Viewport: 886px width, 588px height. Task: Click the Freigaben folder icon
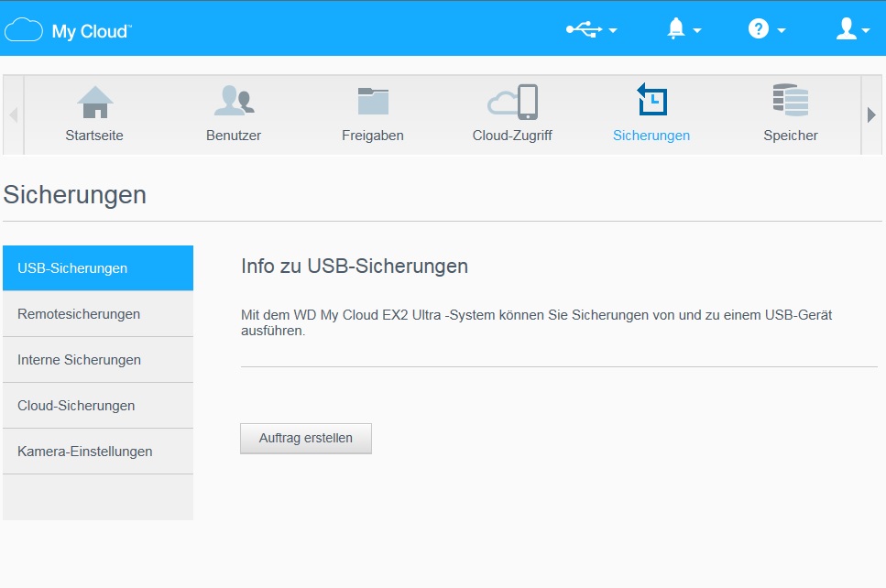(x=373, y=103)
